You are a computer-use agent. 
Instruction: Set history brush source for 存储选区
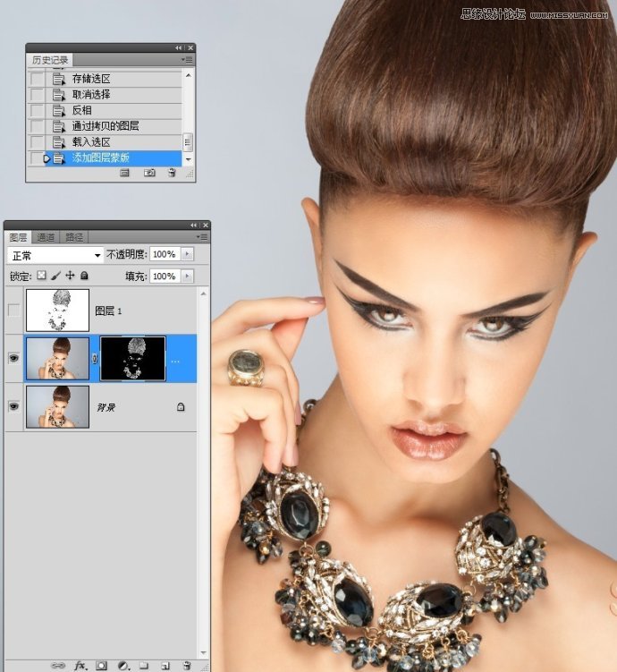point(38,79)
